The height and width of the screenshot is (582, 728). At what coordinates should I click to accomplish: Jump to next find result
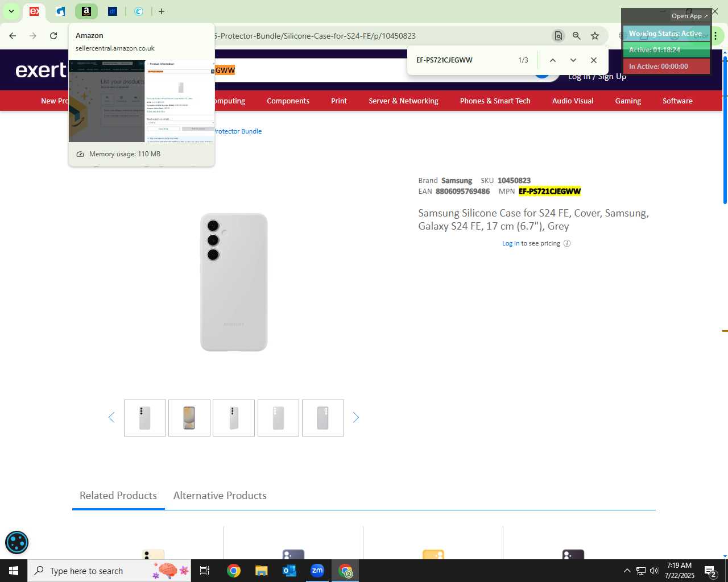pos(573,60)
